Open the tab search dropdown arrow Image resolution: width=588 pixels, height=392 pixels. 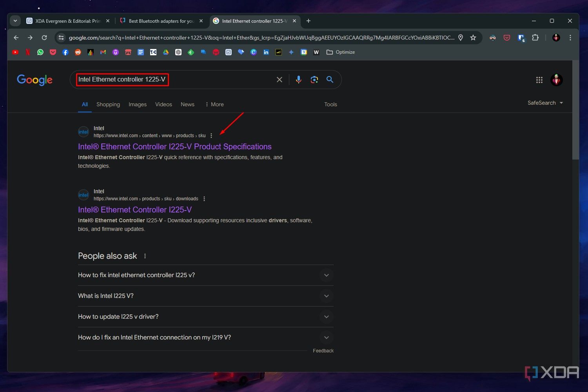(x=15, y=21)
